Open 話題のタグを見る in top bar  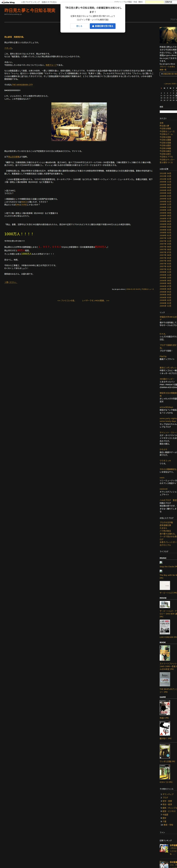(49, 2)
